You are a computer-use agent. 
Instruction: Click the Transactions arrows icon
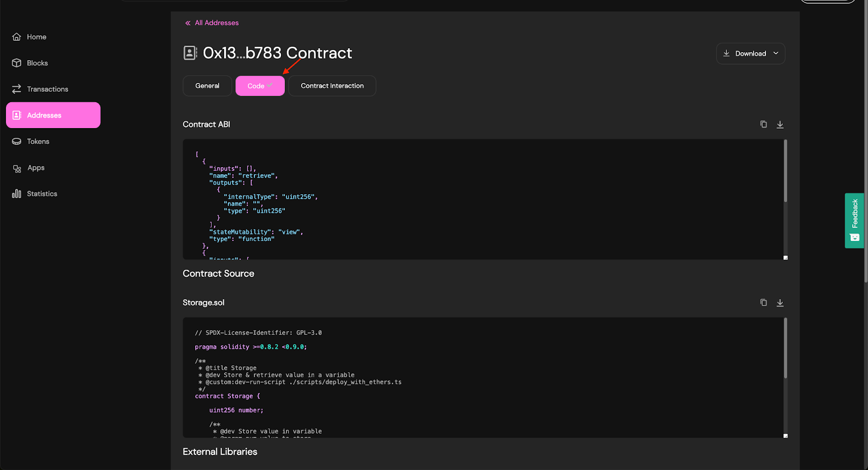17,89
